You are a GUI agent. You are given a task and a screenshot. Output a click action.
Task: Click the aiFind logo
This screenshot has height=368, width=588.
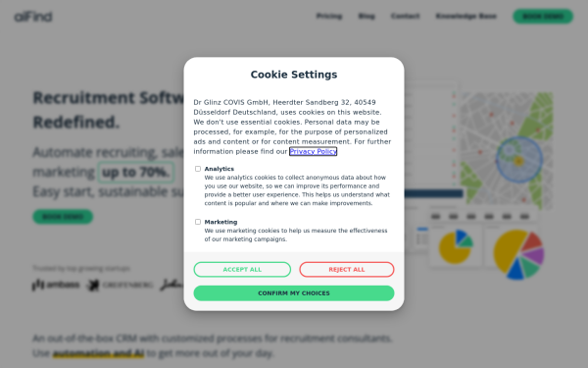33,17
